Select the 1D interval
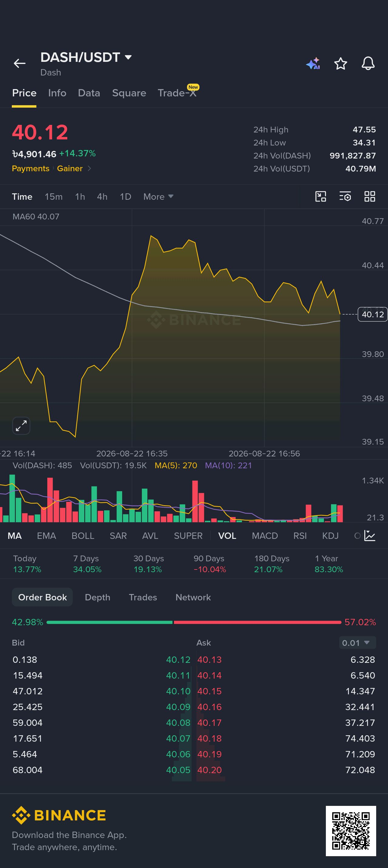Image resolution: width=388 pixels, height=868 pixels. pyautogui.click(x=125, y=196)
